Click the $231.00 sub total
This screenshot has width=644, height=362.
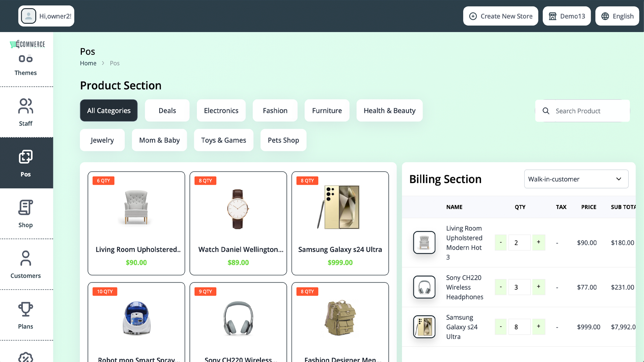click(x=623, y=287)
